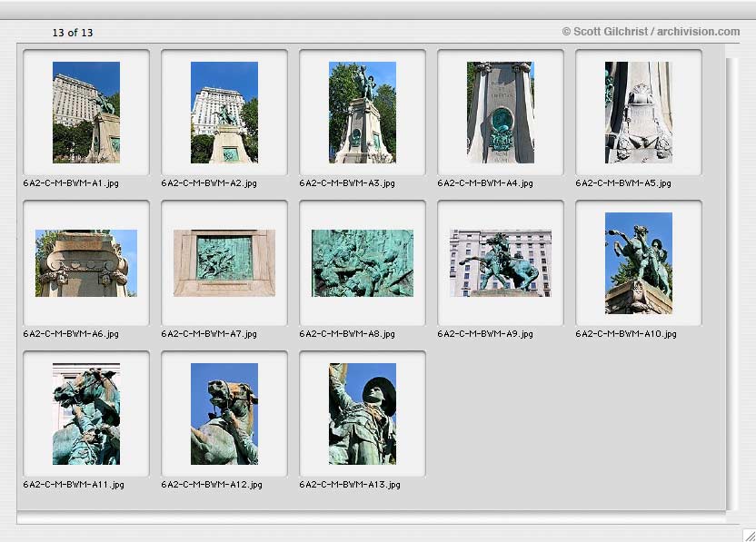Click file name 6A2-C-M-BWM-A3.jpg

(x=347, y=183)
